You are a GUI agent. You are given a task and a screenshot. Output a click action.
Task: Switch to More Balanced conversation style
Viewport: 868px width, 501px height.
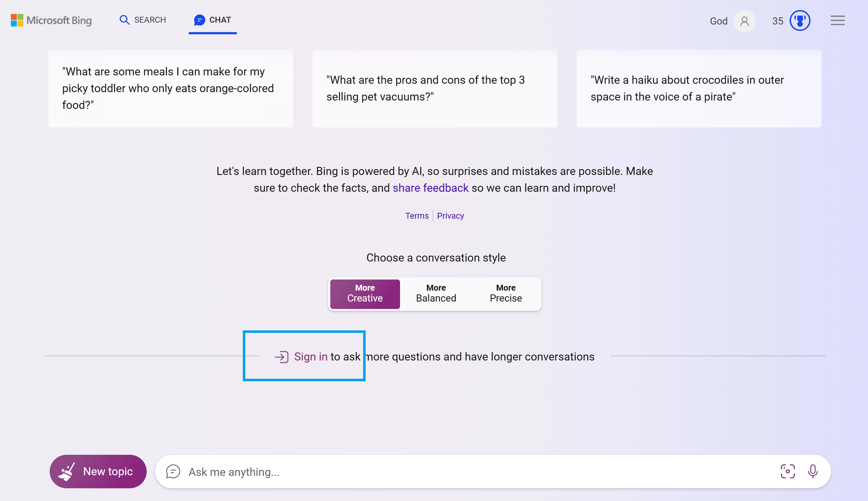point(435,293)
